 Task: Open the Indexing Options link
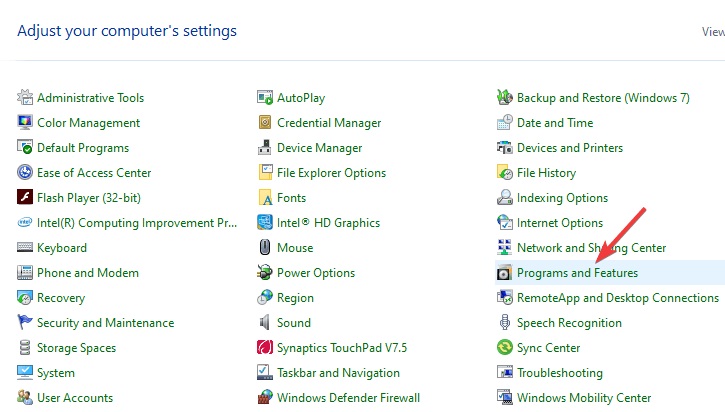click(562, 198)
